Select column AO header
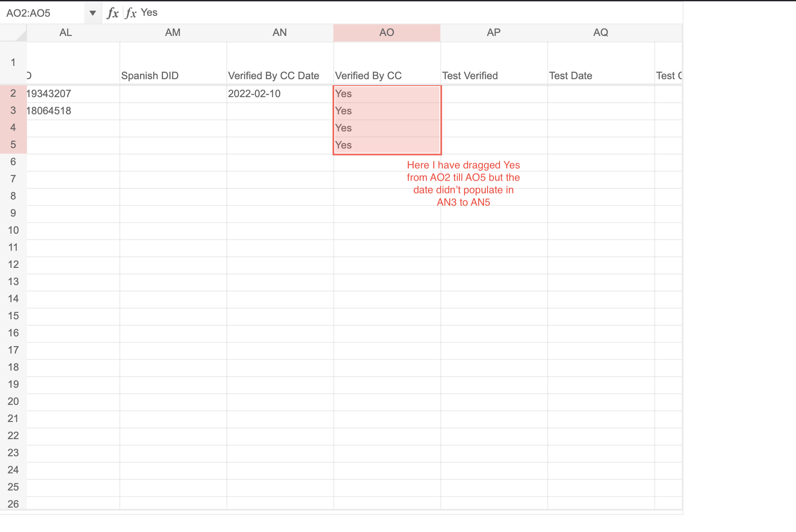 pyautogui.click(x=386, y=33)
